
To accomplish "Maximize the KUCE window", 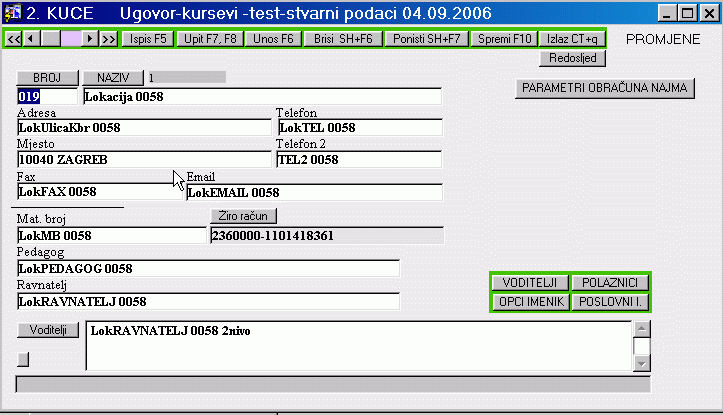I will click(x=687, y=13).
